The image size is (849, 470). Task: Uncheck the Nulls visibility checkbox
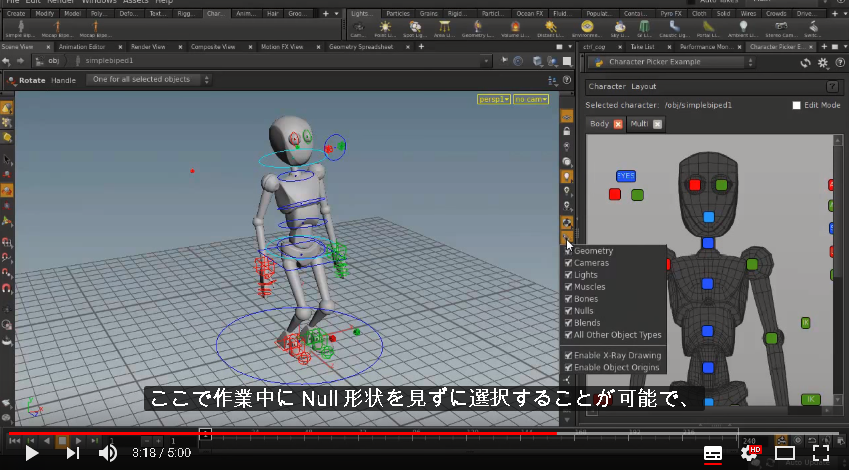(568, 311)
